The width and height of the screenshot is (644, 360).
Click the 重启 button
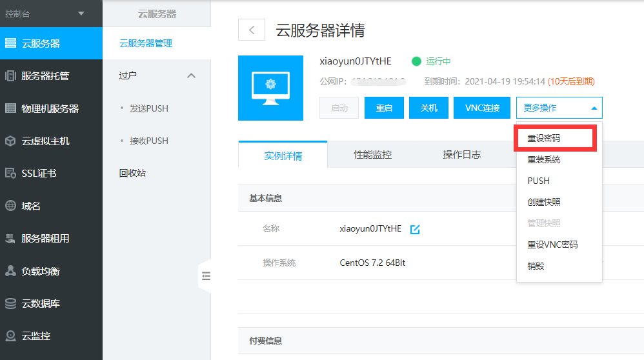pyautogui.click(x=384, y=108)
